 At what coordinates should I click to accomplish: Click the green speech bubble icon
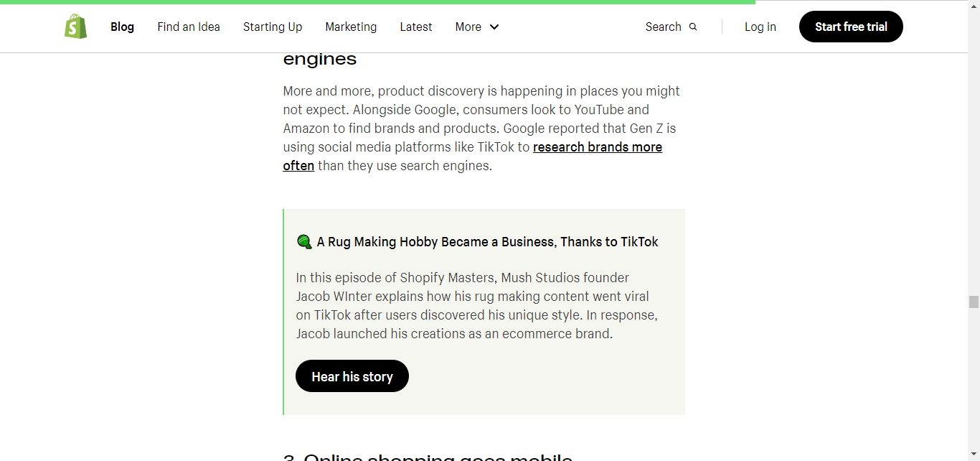[x=304, y=242]
